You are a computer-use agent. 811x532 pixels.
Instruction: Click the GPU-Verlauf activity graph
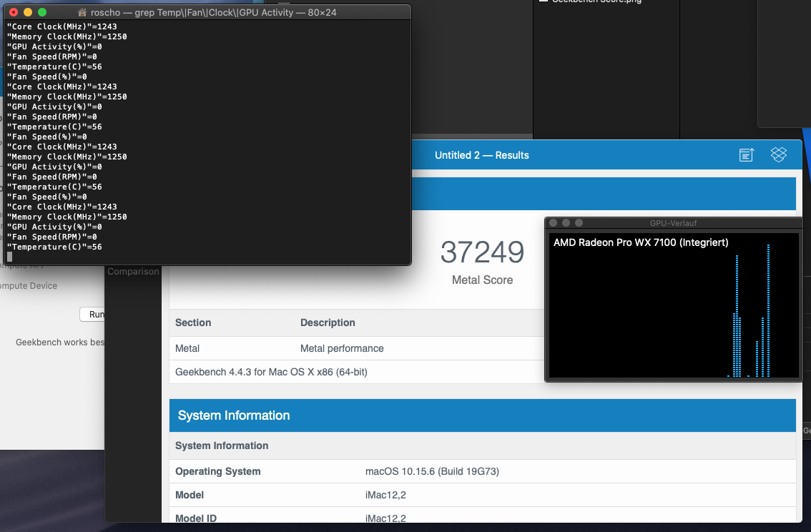coord(674,305)
